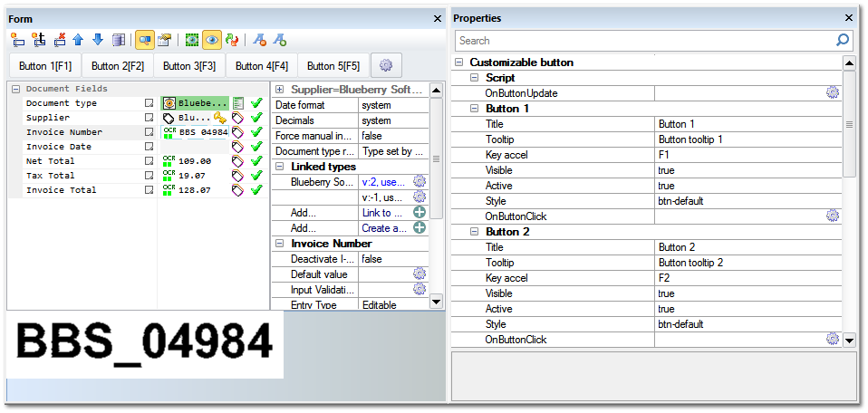The width and height of the screenshot is (868, 413).
Task: Click the gear icon beside Default value
Action: [420, 274]
